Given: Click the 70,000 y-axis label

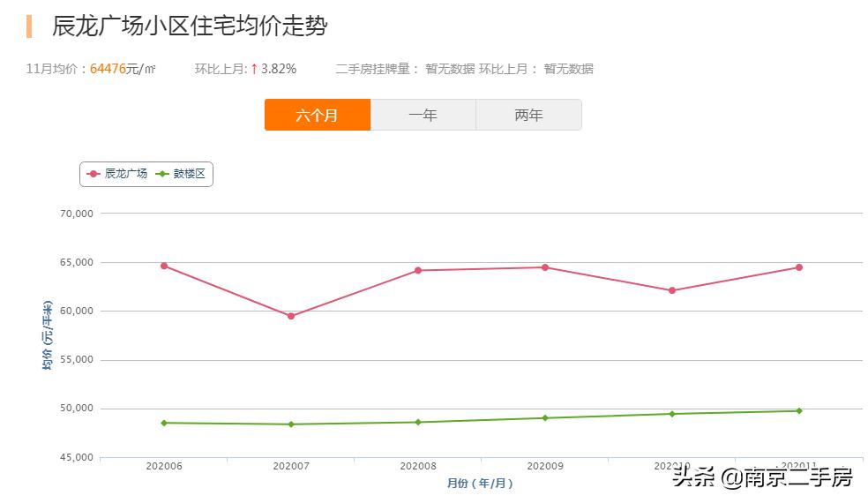Looking at the screenshot, I should 77,214.
